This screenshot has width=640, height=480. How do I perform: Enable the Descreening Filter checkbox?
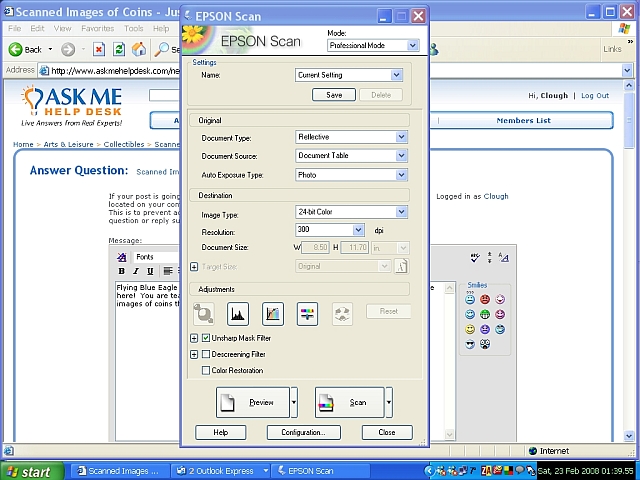point(206,354)
